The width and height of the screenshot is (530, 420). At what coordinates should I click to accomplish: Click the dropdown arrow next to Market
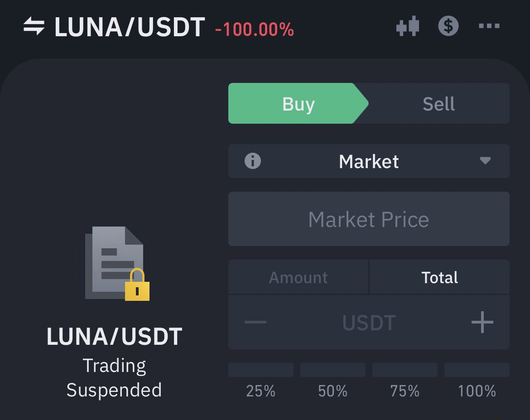click(x=485, y=161)
